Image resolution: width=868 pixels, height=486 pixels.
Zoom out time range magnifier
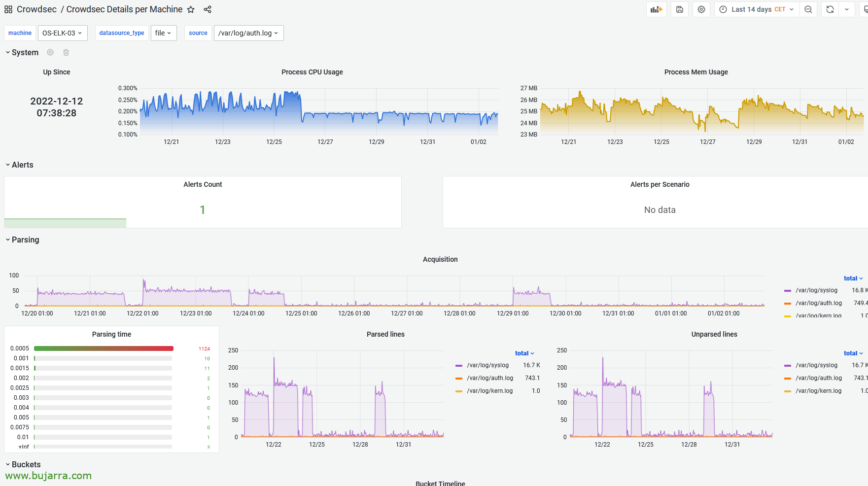pyautogui.click(x=808, y=9)
